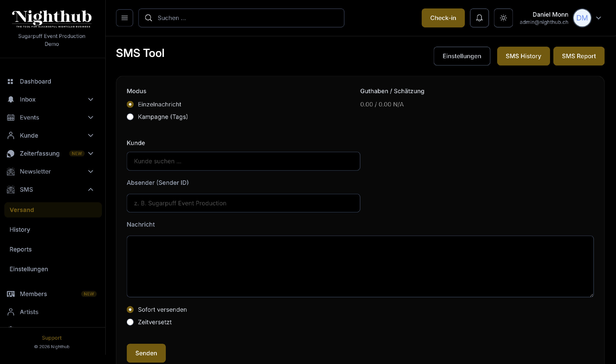The height and width of the screenshot is (364, 616).
Task: Open the hamburger navigation menu
Action: 124,18
